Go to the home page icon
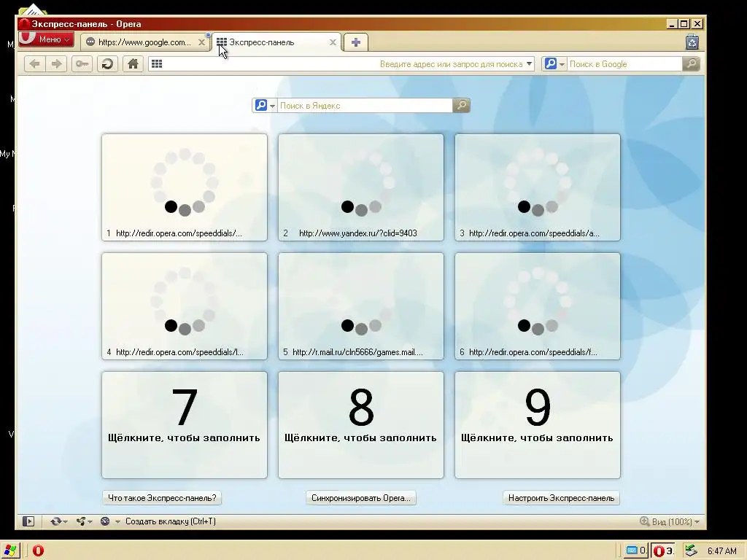Viewport: 747px width, 560px height. [x=133, y=64]
